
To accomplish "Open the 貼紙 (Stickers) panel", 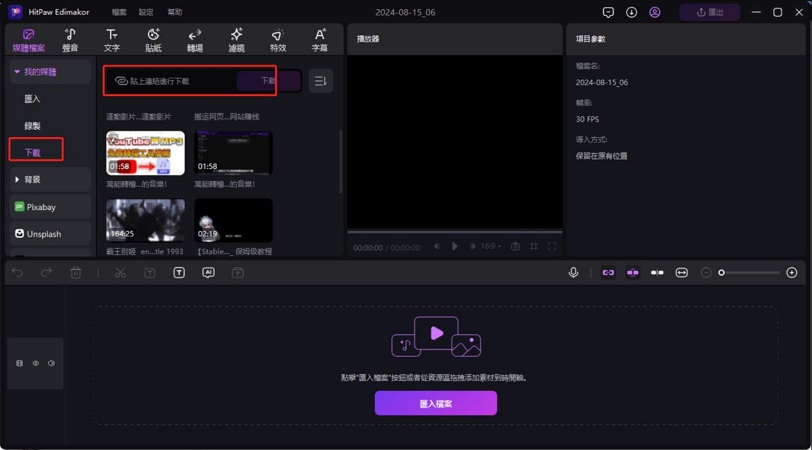I will [153, 39].
